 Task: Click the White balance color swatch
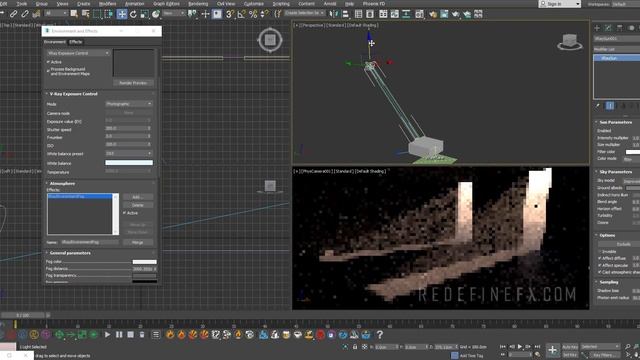[x=129, y=163]
